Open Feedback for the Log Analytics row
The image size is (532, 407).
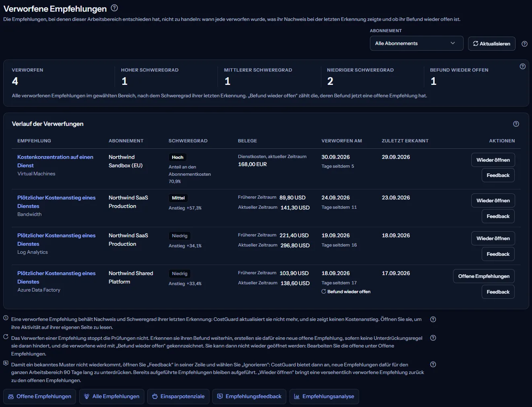coord(498,254)
